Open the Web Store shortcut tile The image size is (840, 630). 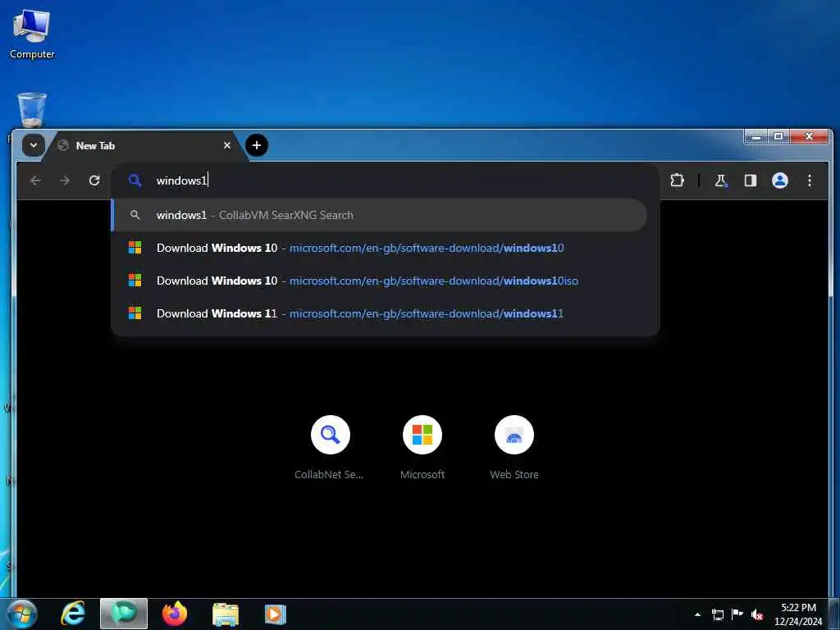[514, 447]
